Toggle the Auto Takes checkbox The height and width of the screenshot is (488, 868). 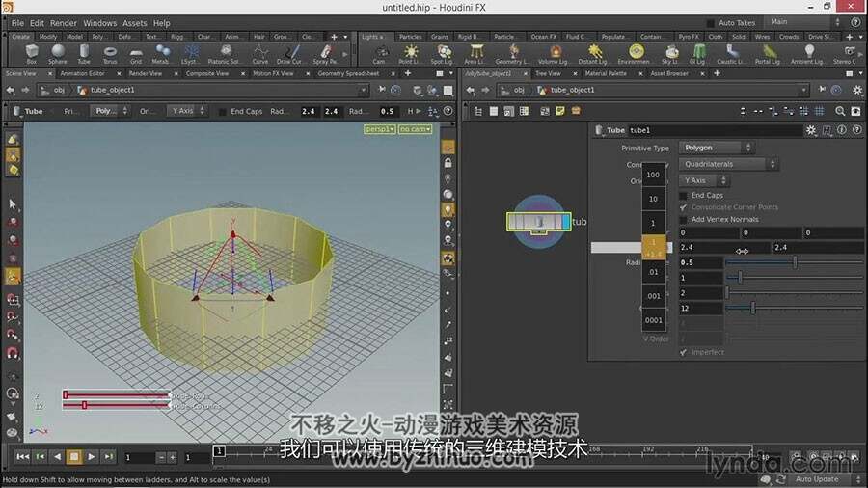(x=710, y=23)
